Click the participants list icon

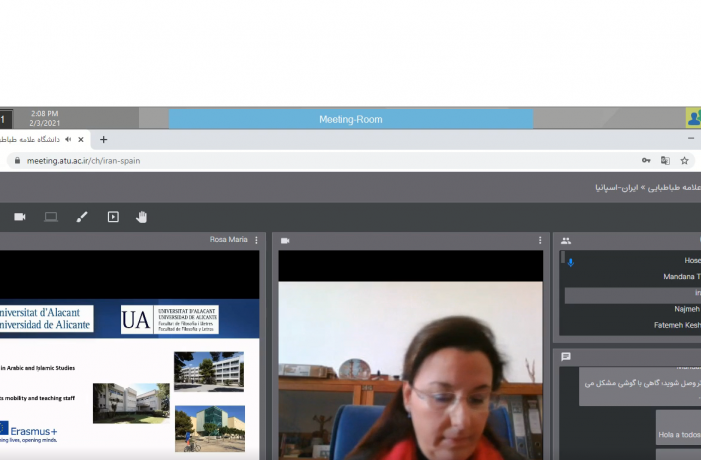[x=566, y=241]
